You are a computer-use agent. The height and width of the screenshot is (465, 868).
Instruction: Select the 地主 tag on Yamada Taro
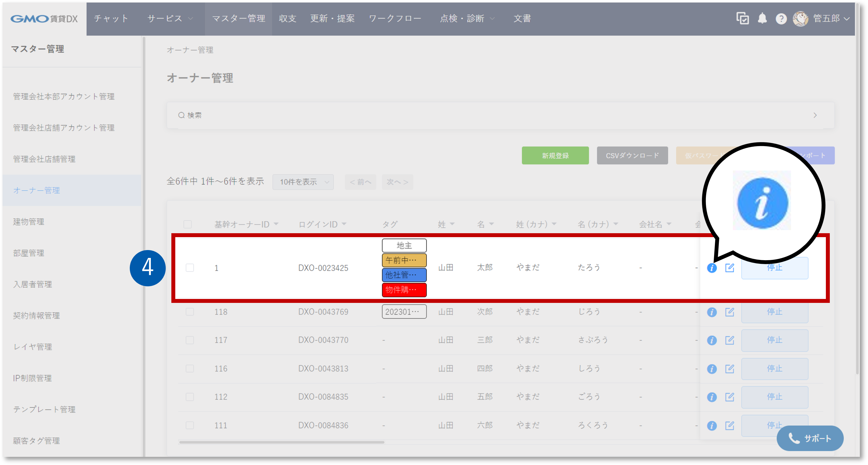coord(404,245)
